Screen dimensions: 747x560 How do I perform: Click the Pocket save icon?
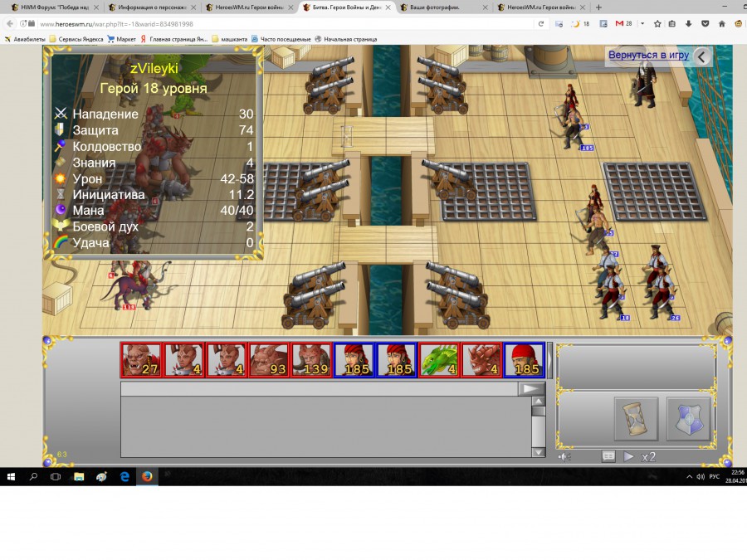(705, 24)
